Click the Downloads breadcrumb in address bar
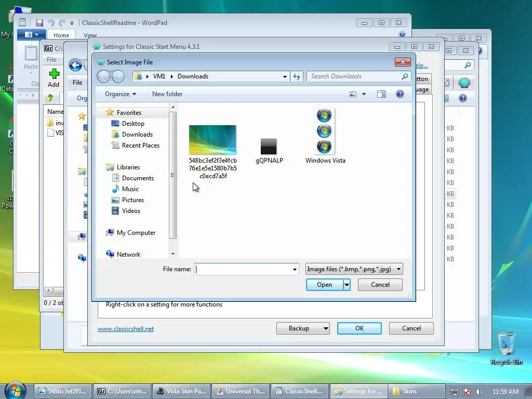This screenshot has width=532, height=399. [x=193, y=76]
